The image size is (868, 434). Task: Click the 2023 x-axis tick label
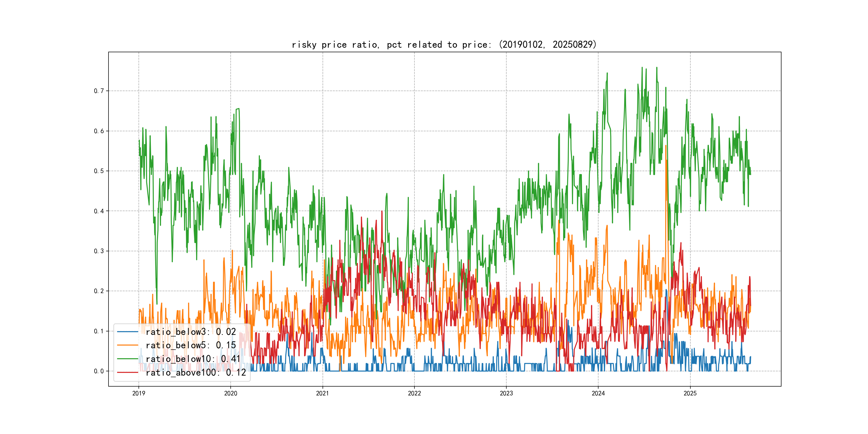pyautogui.click(x=506, y=393)
